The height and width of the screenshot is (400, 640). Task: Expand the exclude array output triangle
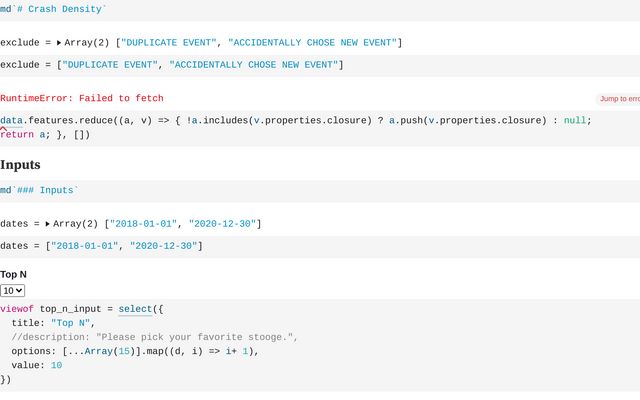coord(59,43)
